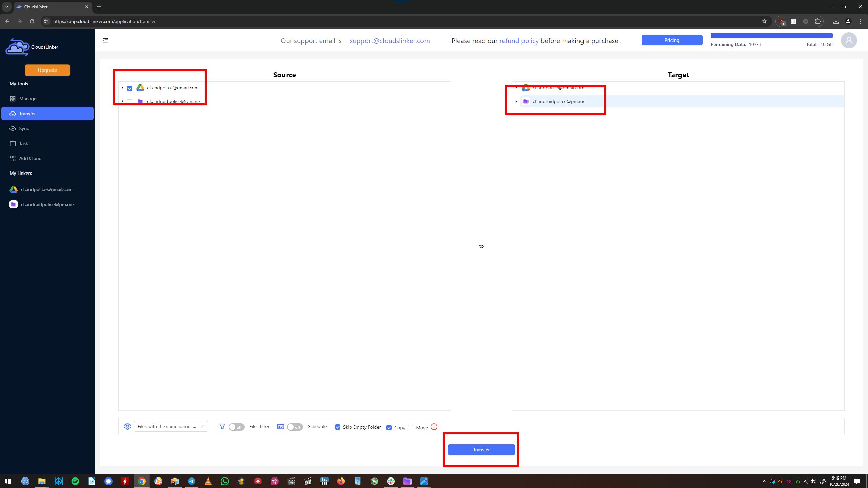Open the refund policy link

[519, 40]
